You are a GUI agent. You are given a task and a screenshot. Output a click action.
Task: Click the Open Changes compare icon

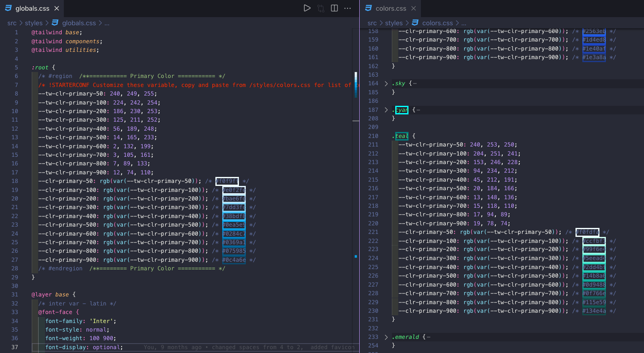point(321,8)
